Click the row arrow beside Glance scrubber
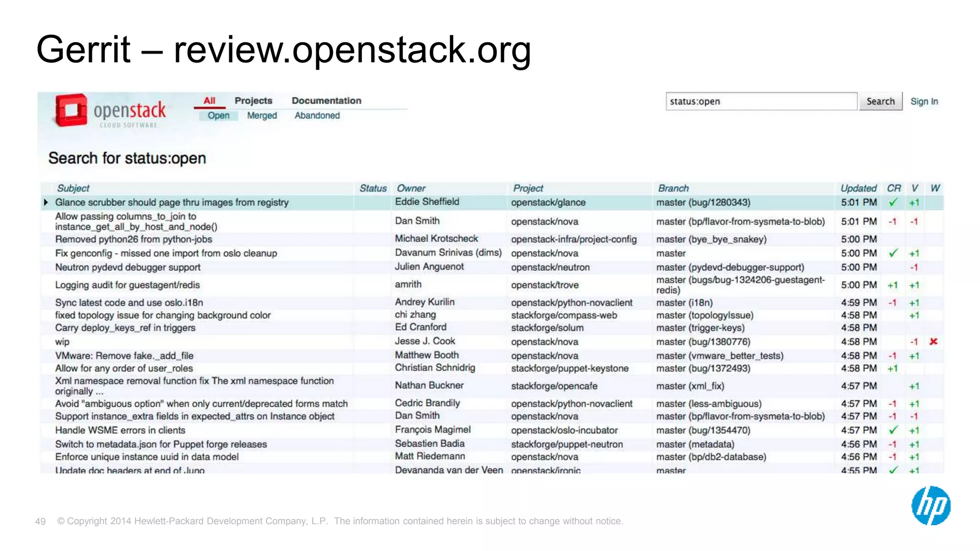This screenshot has height=551, width=980. point(45,202)
